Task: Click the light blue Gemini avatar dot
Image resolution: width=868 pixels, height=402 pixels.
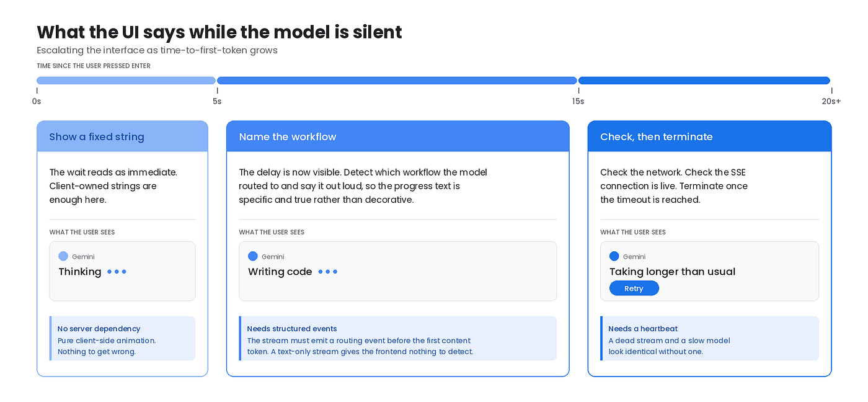Action: [63, 256]
